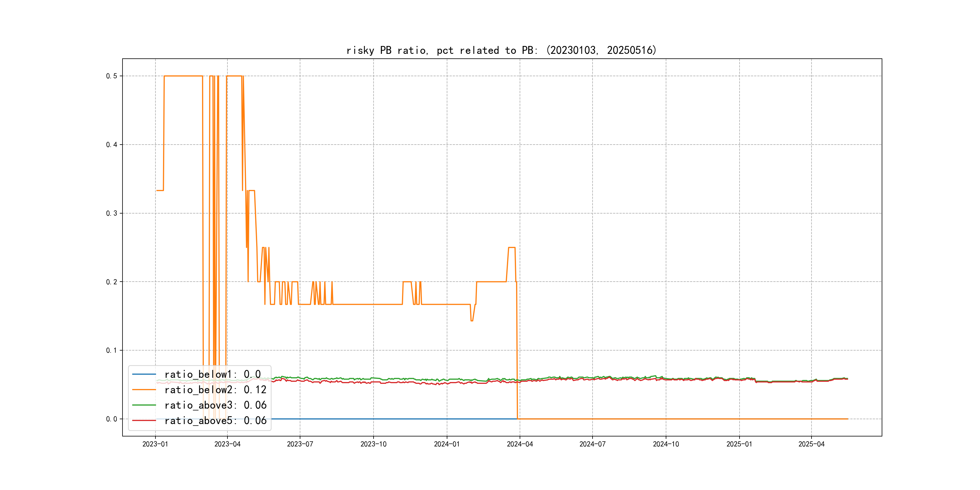Click the green ratio_above3 legend line swatch
Image resolution: width=980 pixels, height=490 pixels.
144,405
